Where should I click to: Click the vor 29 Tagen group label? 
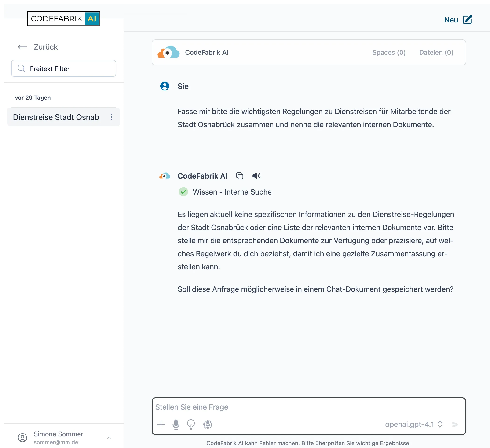tap(33, 98)
